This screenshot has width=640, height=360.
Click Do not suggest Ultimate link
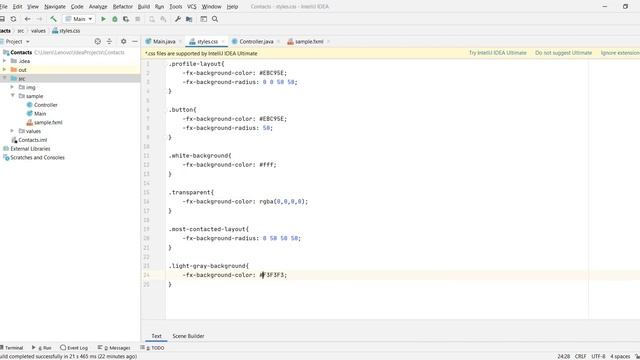pyautogui.click(x=563, y=53)
